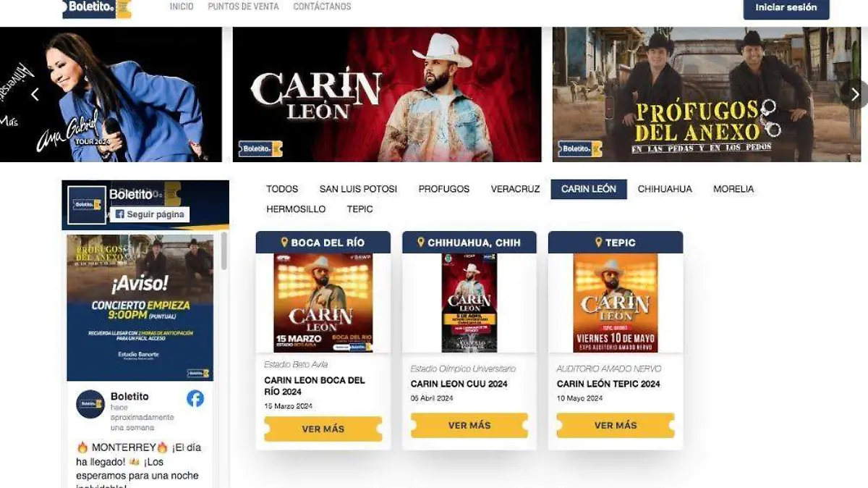Viewport: 868px width, 488px height.
Task: Open the PUNTOS DE VENTA menu item
Action: point(243,7)
